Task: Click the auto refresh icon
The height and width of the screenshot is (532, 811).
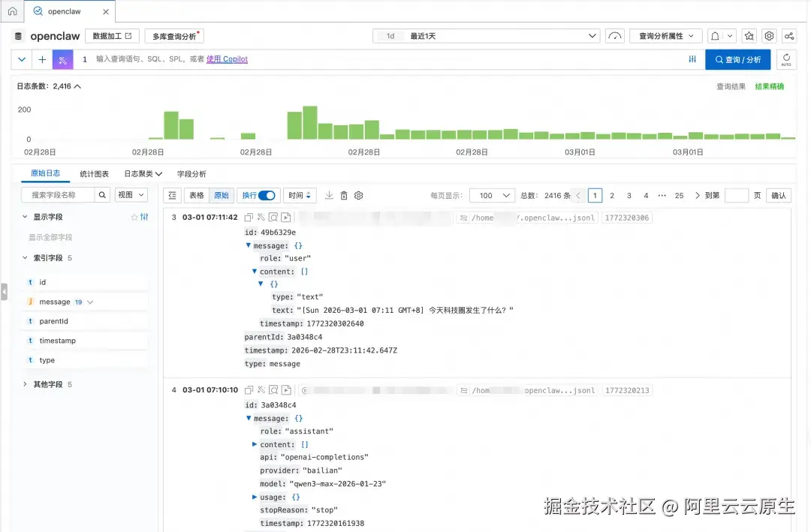Action: coord(786,59)
